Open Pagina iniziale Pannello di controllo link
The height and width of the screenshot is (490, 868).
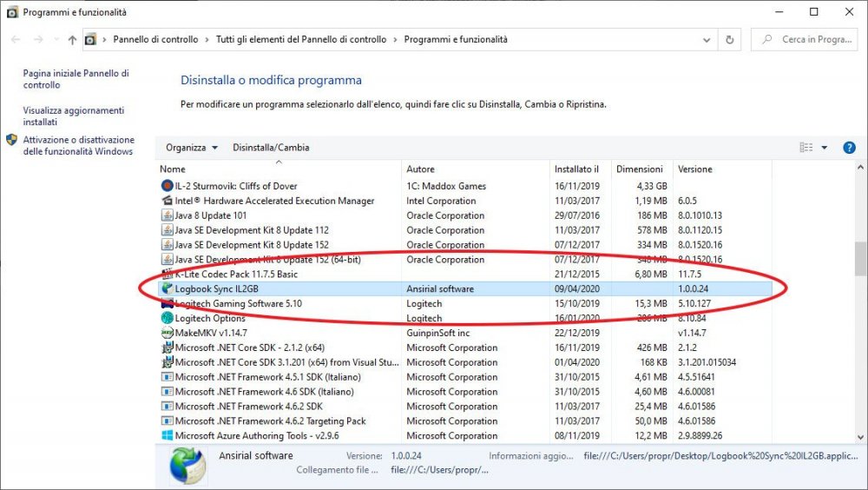[76, 79]
